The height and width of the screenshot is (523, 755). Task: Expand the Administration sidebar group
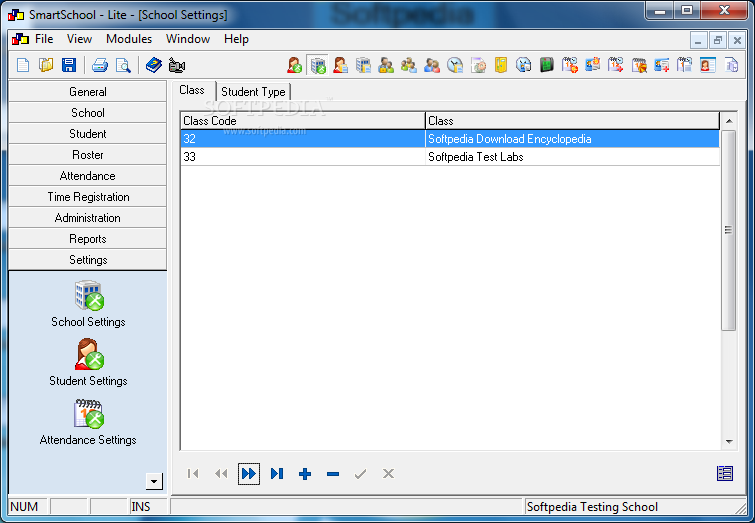tap(88, 218)
